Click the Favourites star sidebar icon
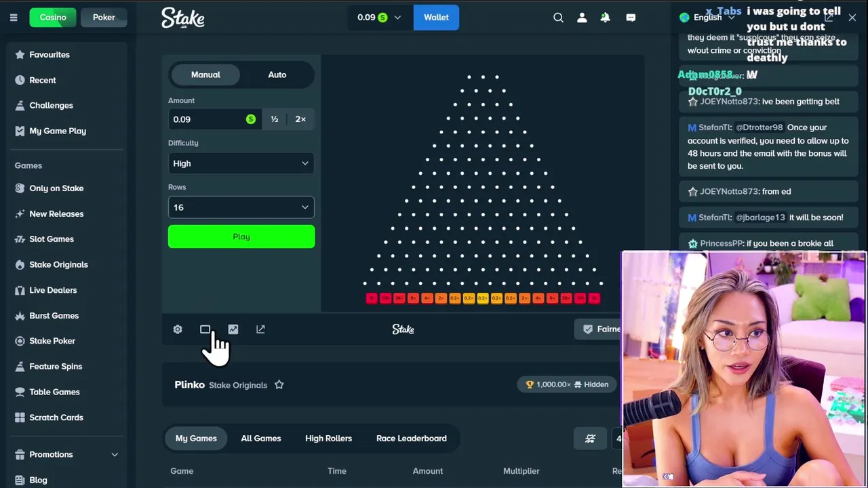Viewport: 868px width, 488px height. [20, 54]
